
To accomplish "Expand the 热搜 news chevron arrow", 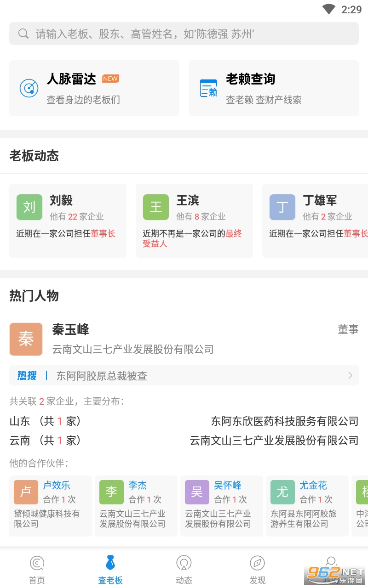I will (x=350, y=376).
